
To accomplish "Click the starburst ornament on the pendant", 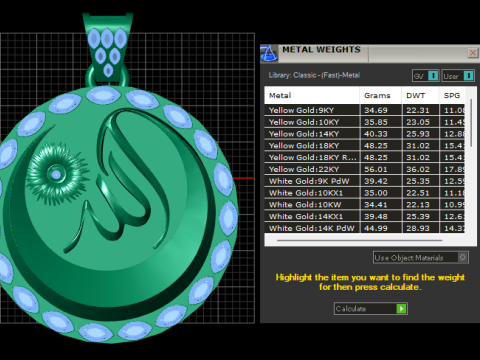I will [57, 174].
